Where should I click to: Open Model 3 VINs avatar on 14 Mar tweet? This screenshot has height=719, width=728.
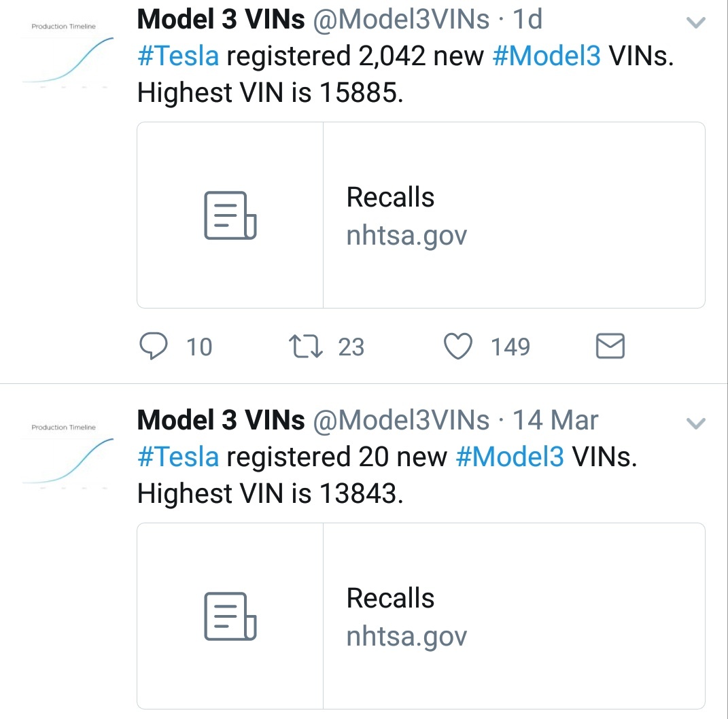[68, 456]
